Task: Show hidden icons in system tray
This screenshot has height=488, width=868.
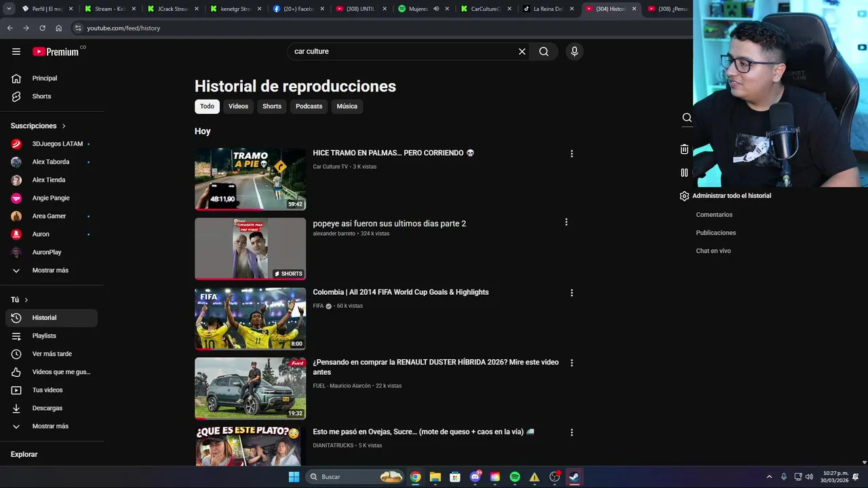Action: (x=769, y=477)
